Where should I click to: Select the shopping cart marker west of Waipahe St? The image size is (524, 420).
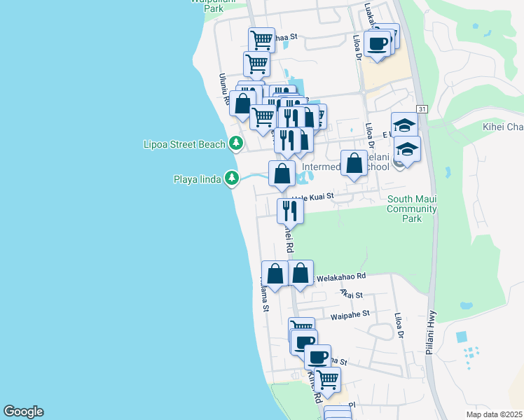(x=302, y=324)
